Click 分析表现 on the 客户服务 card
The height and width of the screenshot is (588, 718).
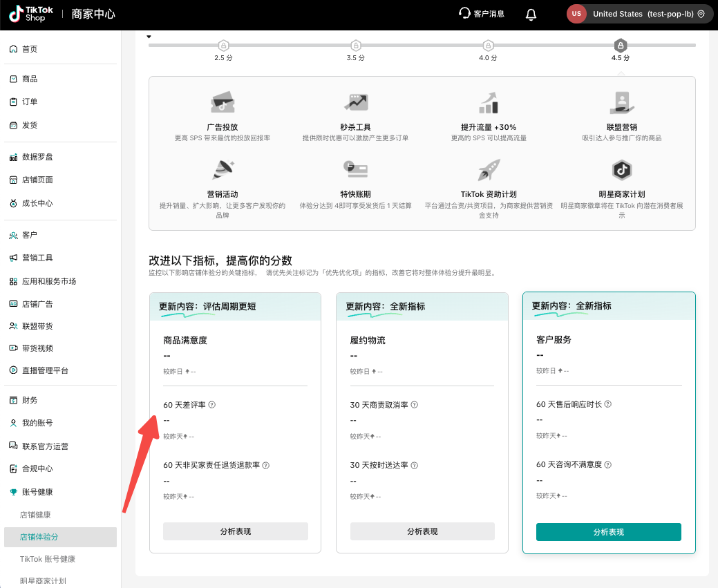pos(608,532)
